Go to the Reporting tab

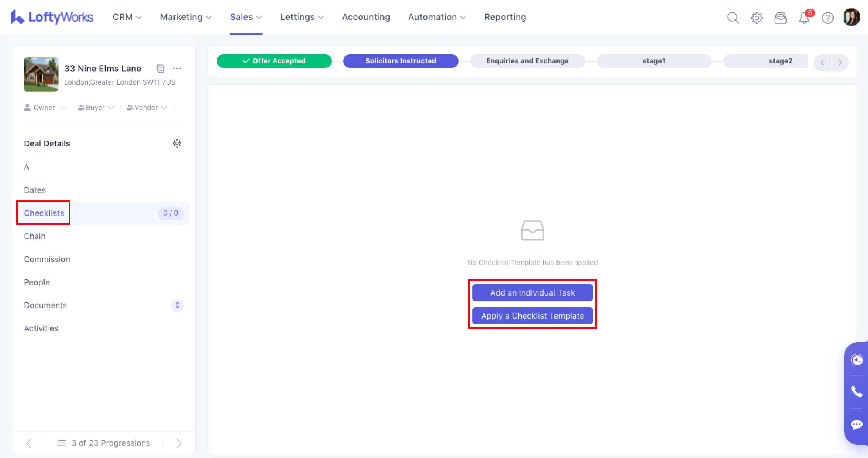coord(505,17)
